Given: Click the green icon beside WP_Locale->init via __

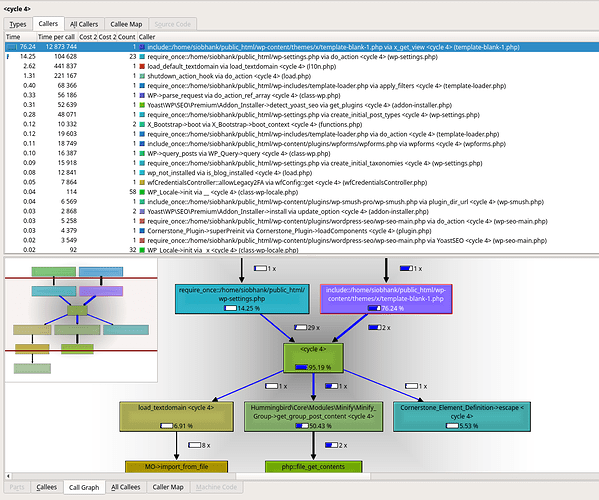Looking at the screenshot, I should [142, 192].
